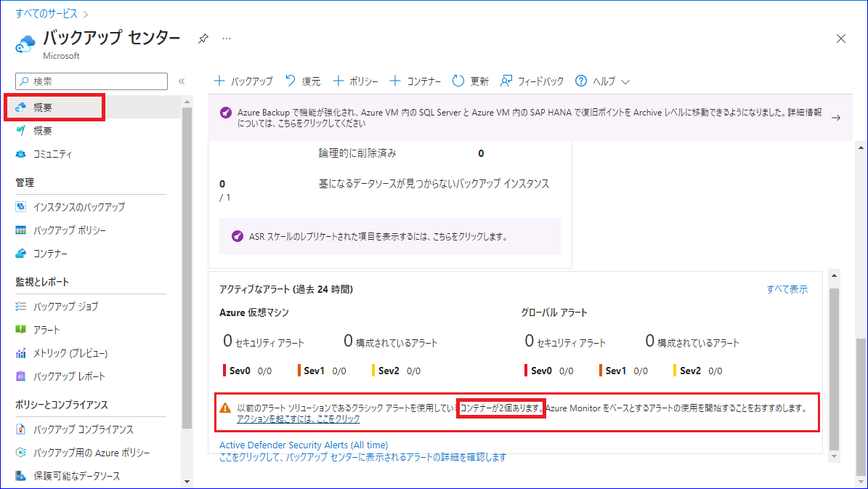Click the sidebar scrollbar down arrow

point(187,481)
